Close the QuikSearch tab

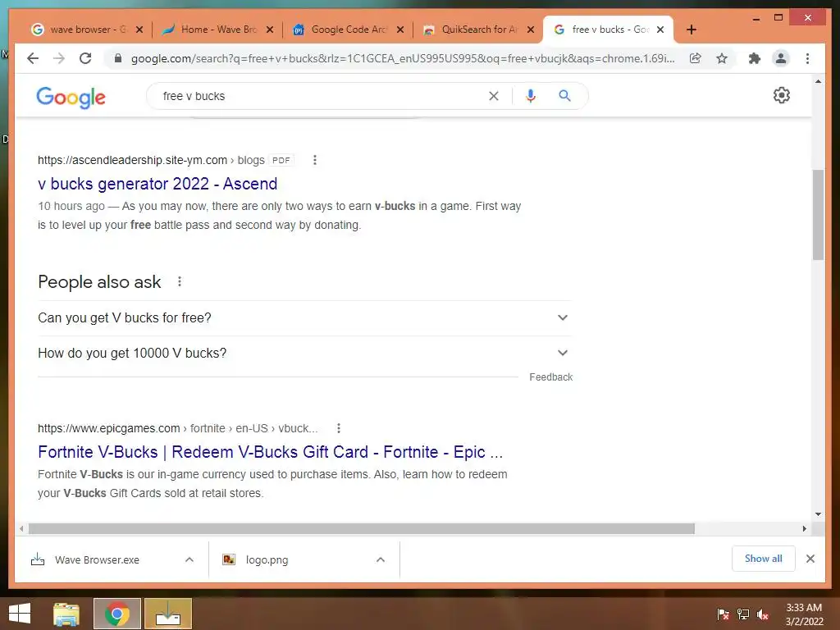coord(531,30)
